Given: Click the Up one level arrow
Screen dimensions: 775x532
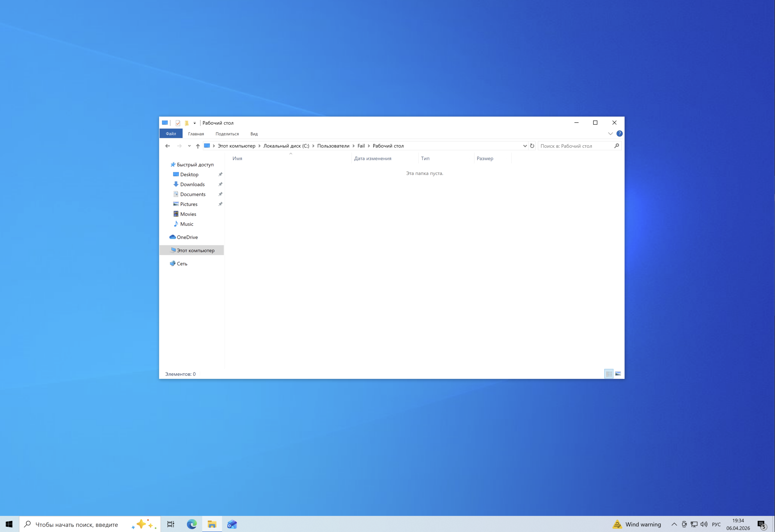Looking at the screenshot, I should (x=198, y=146).
